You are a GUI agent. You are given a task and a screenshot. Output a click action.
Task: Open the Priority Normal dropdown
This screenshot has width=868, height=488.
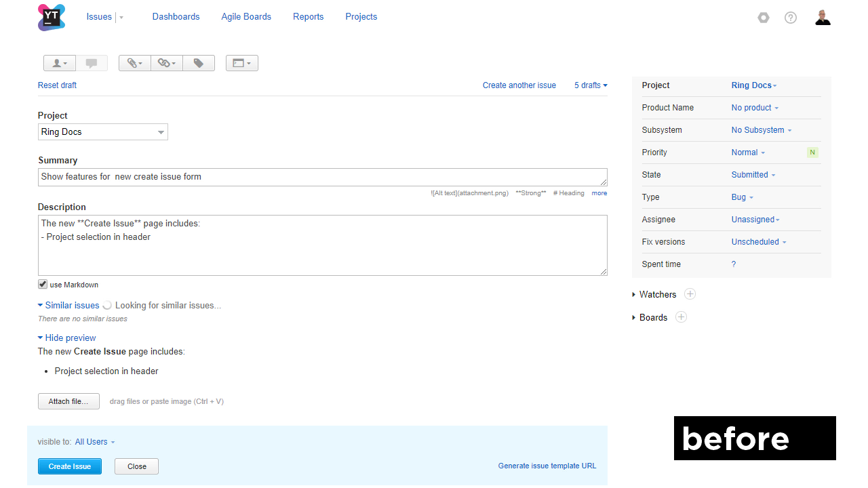(748, 152)
